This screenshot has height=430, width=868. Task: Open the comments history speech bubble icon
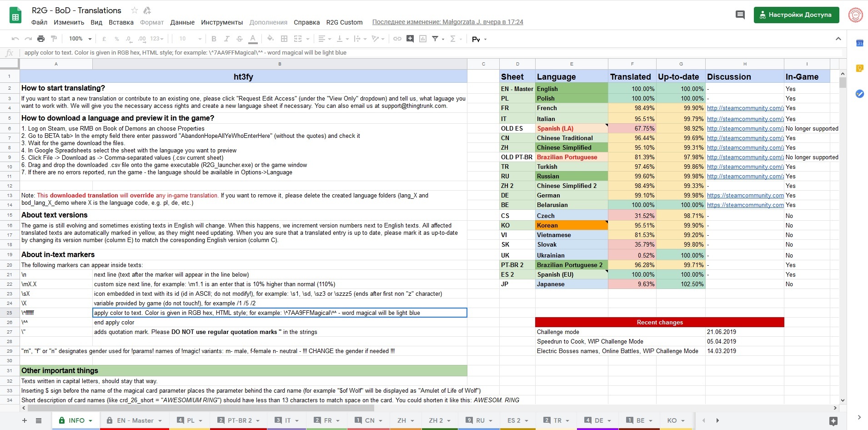[x=740, y=15]
